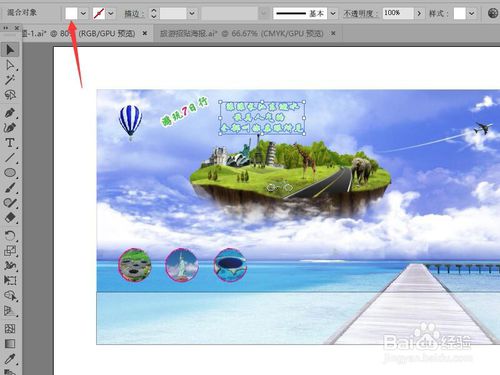Click the 样式 graphic style swatch

(x=459, y=13)
